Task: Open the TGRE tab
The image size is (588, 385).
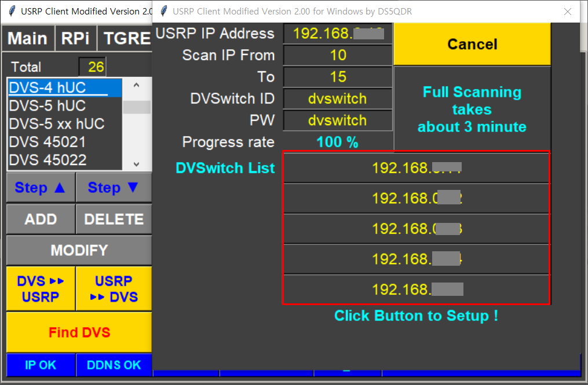Action: pos(125,38)
